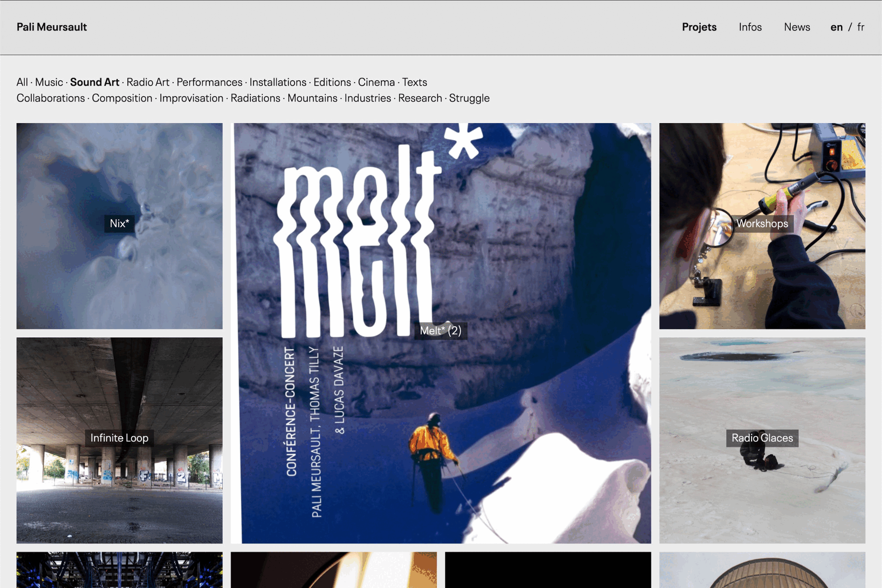
Task: Select the en language option
Action: (836, 27)
